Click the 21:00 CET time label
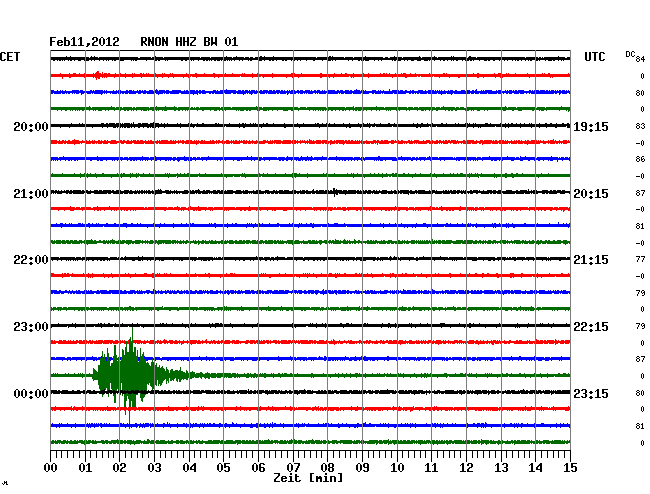The width and height of the screenshot is (650, 494). (x=31, y=194)
